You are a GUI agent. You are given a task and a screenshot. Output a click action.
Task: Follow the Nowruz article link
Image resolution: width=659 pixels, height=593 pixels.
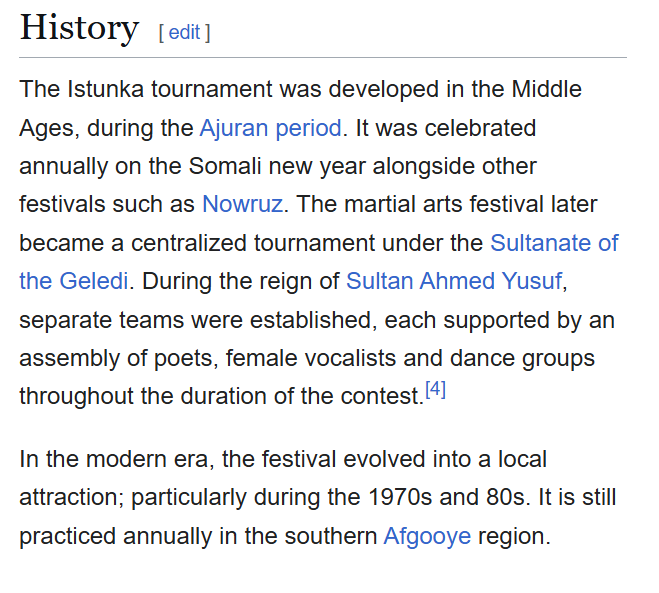tap(243, 204)
